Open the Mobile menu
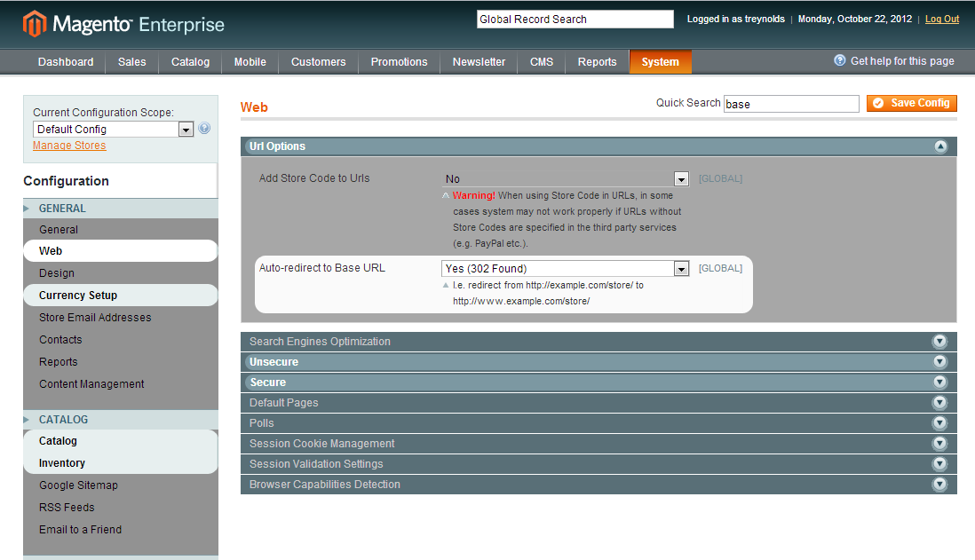Viewport: 975px width, 560px height. point(250,62)
